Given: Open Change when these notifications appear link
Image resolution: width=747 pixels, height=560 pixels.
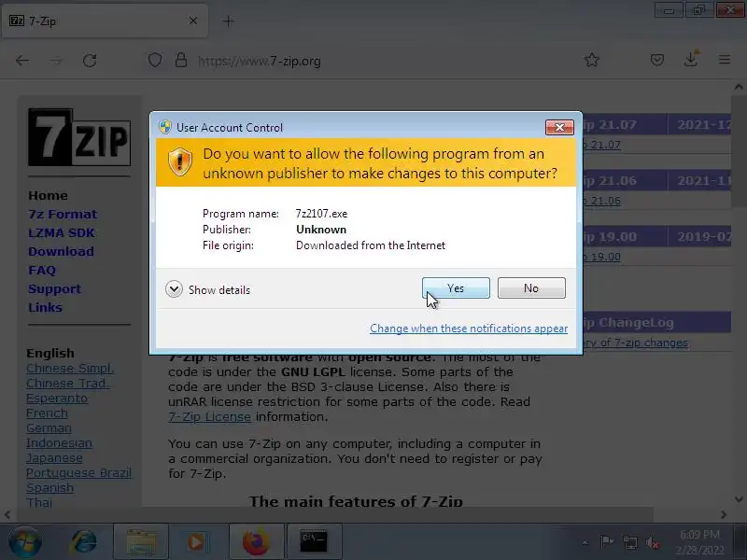Looking at the screenshot, I should point(469,329).
